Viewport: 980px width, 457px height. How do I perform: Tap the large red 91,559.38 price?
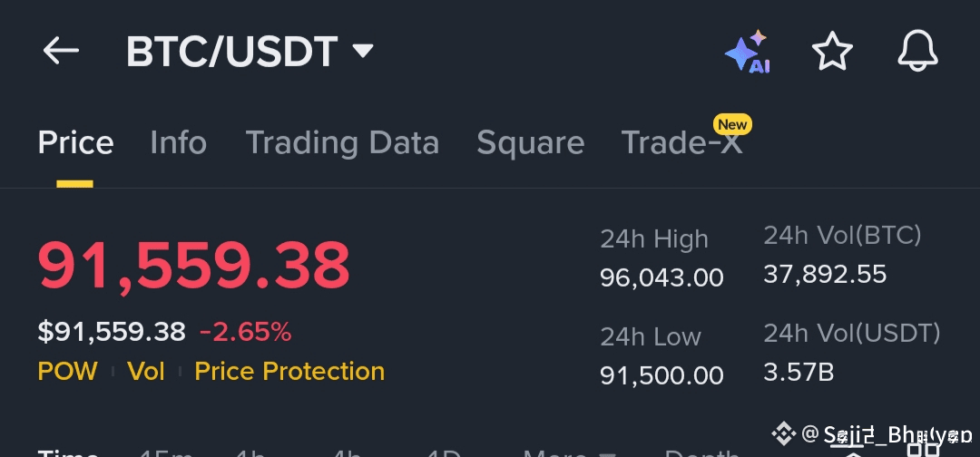pyautogui.click(x=193, y=266)
